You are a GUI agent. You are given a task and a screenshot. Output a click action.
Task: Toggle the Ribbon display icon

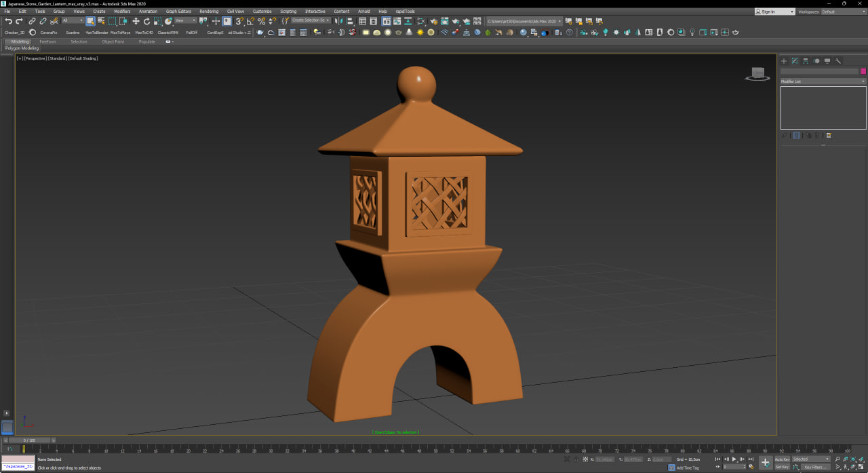click(387, 21)
